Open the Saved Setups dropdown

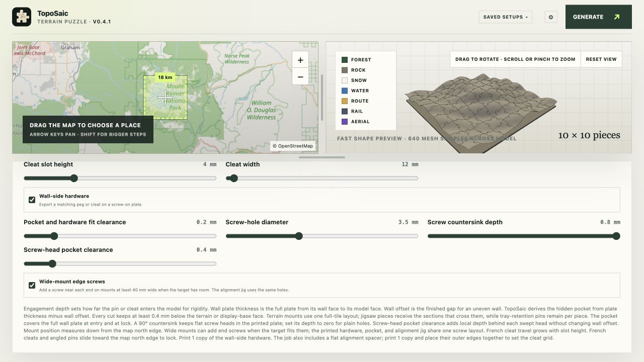[506, 17]
